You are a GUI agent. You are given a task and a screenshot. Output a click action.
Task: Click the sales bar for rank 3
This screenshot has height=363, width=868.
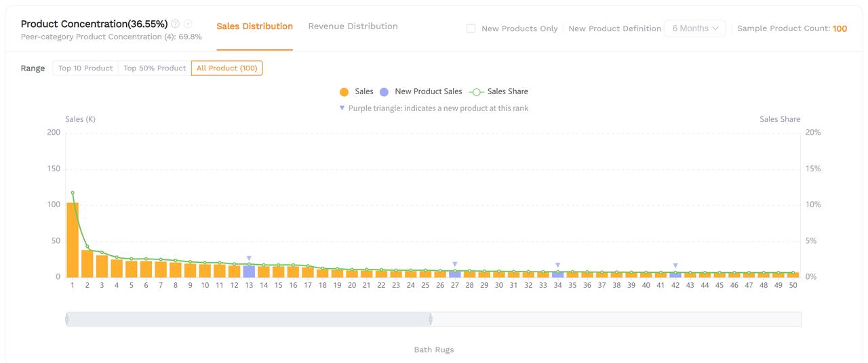coord(102,266)
